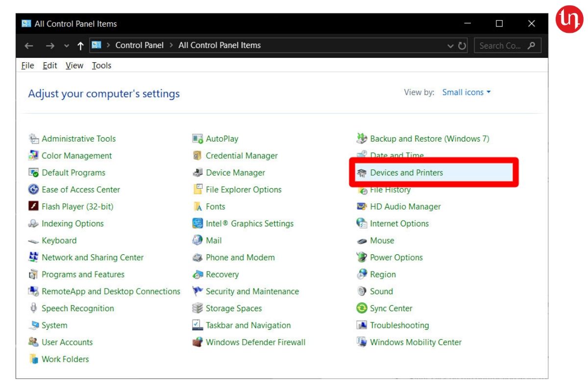Click the Mail icon
The width and height of the screenshot is (588, 392).
point(197,241)
